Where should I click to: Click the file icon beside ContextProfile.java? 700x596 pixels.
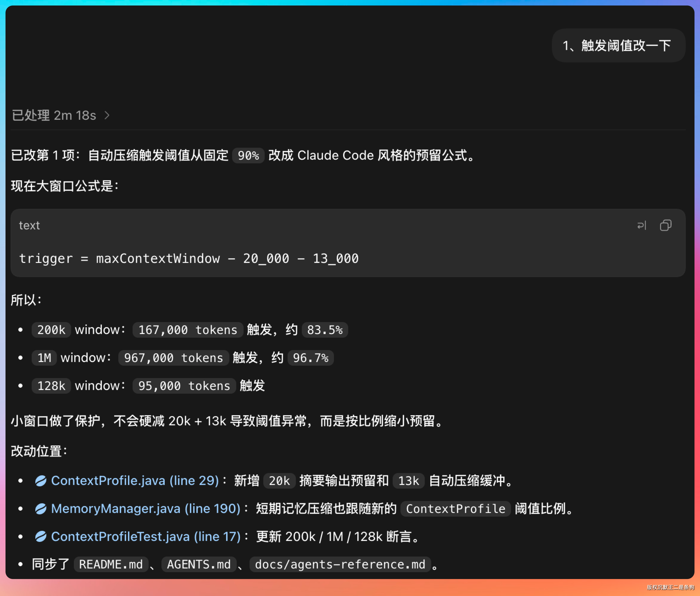pyautogui.click(x=41, y=481)
